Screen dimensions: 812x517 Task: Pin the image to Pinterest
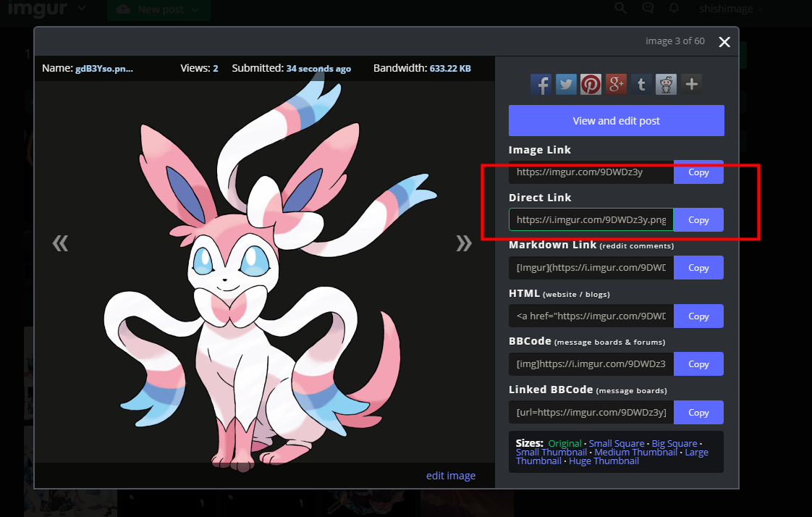[591, 84]
